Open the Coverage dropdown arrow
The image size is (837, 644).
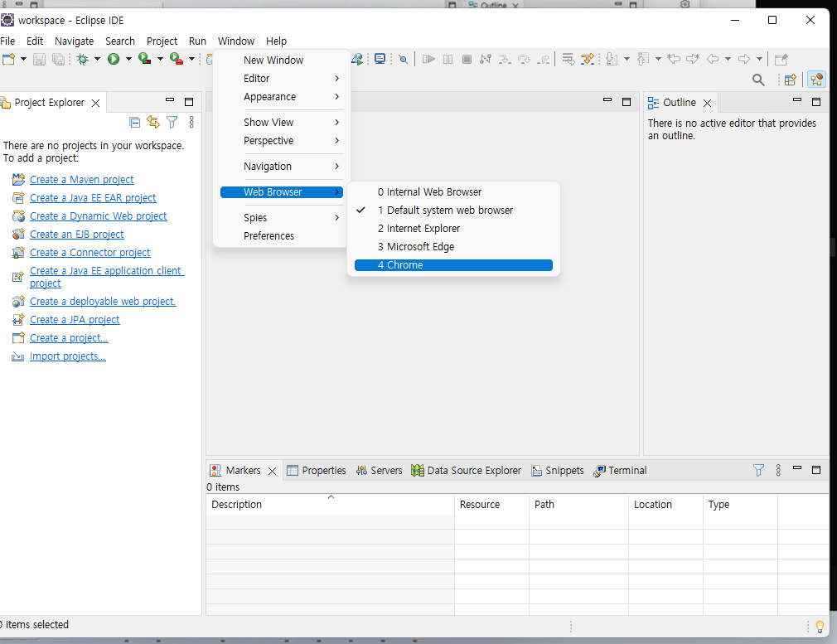160,60
